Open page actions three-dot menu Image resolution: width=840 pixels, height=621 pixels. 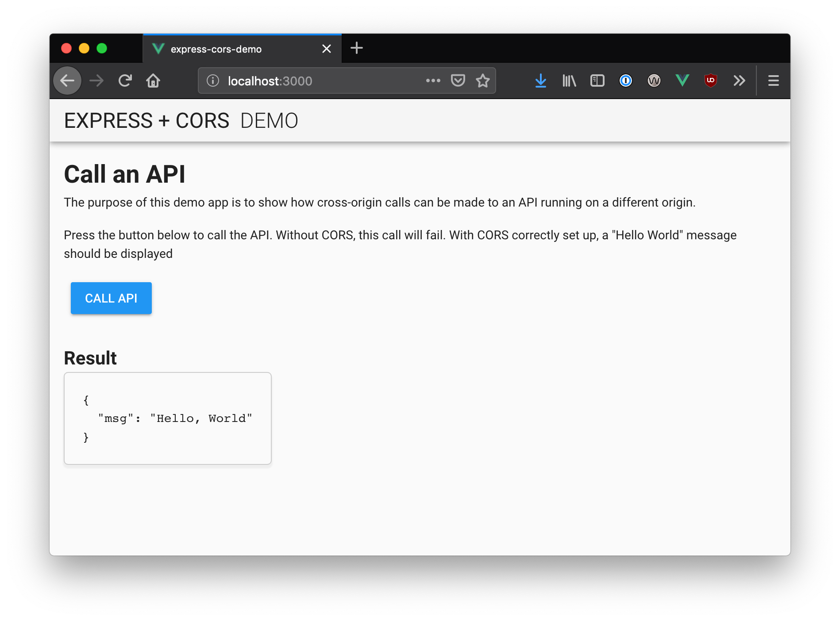click(433, 81)
